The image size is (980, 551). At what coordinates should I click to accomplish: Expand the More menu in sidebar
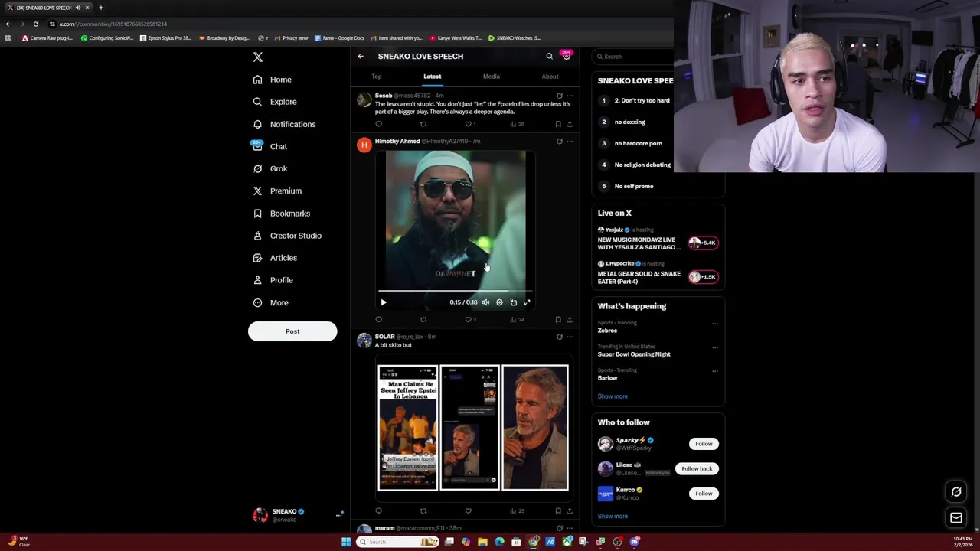[269, 302]
